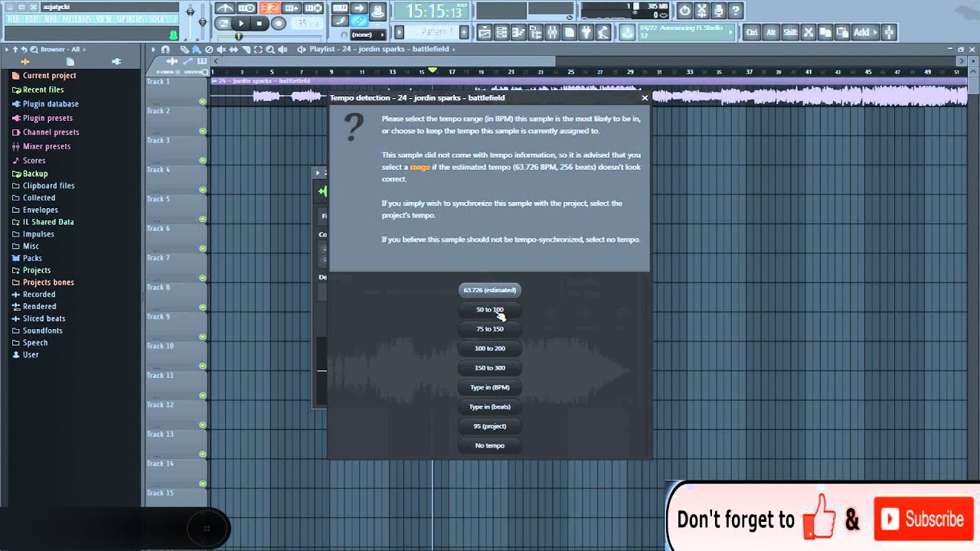Select the Playlist mute tool

(221, 50)
